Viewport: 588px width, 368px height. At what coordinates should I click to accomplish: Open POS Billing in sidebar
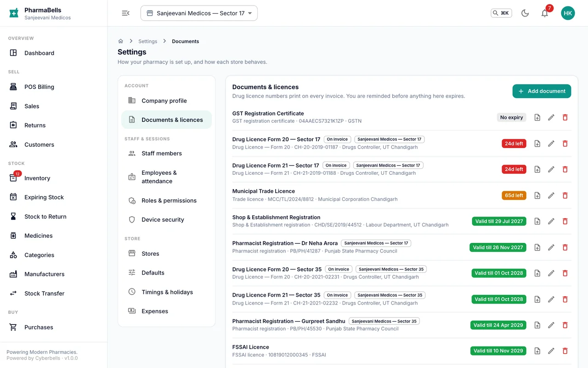pos(54,87)
